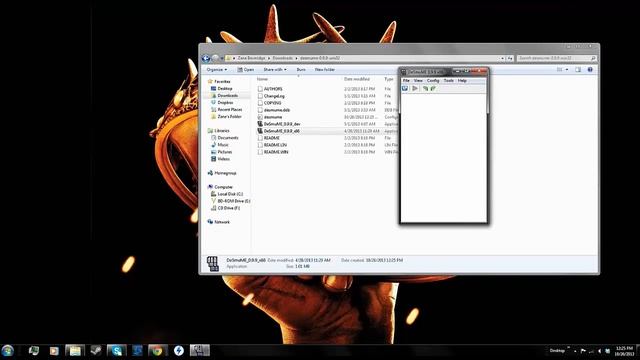Viewport: 640px width, 360px height.
Task: Select the desmume config file
Action: coord(273,117)
